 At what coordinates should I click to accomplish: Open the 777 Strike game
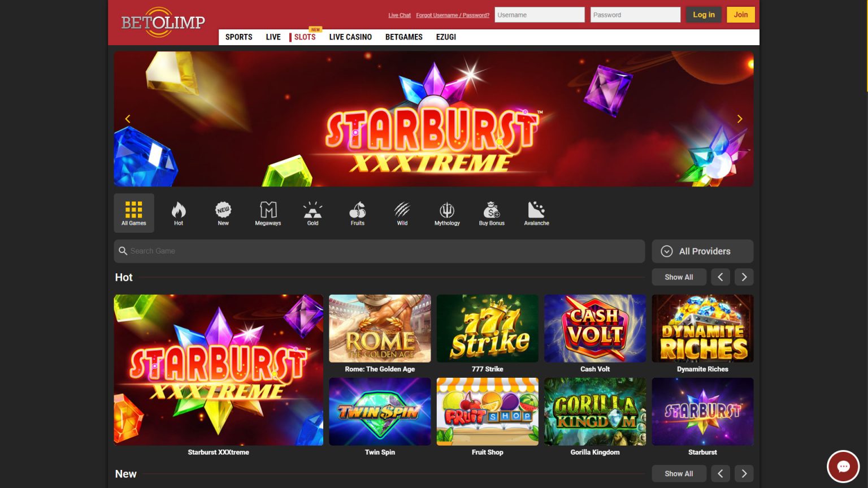point(488,328)
